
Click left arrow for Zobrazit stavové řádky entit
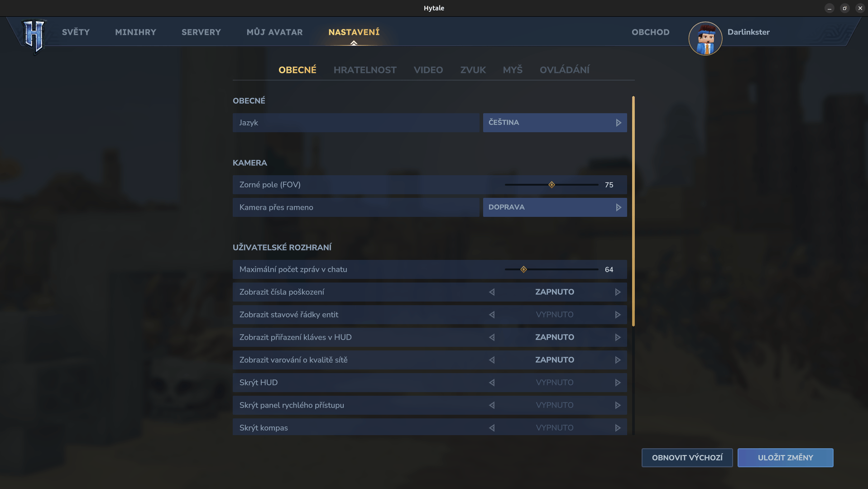tap(492, 315)
